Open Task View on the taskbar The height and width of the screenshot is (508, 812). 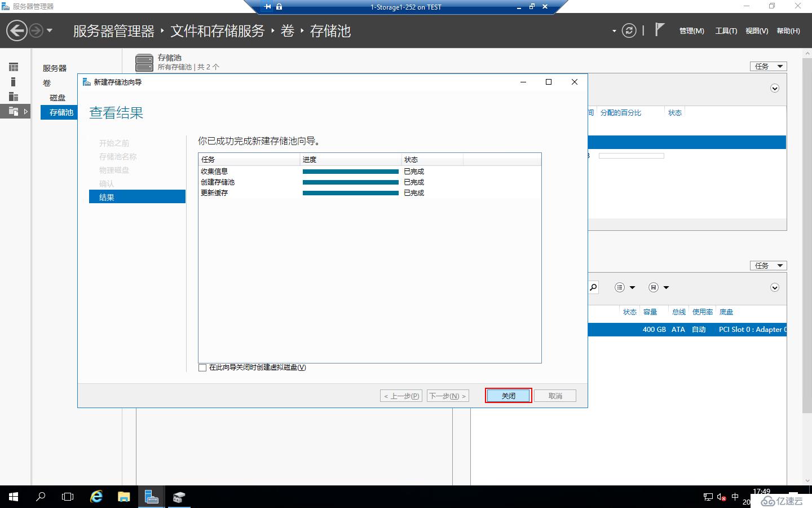pyautogui.click(x=68, y=497)
